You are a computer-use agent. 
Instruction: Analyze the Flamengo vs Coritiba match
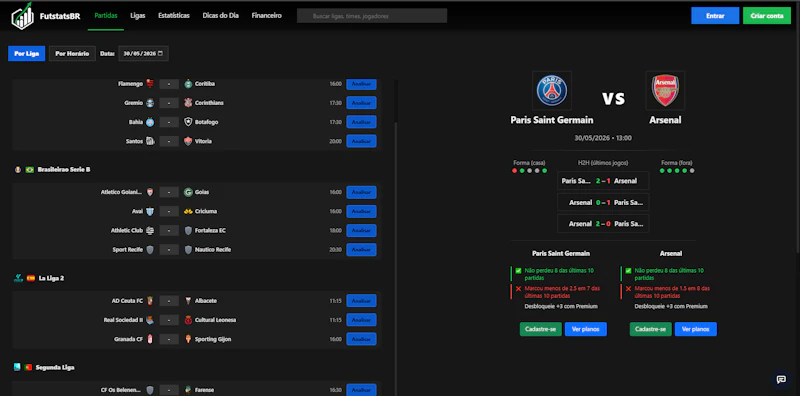point(361,84)
